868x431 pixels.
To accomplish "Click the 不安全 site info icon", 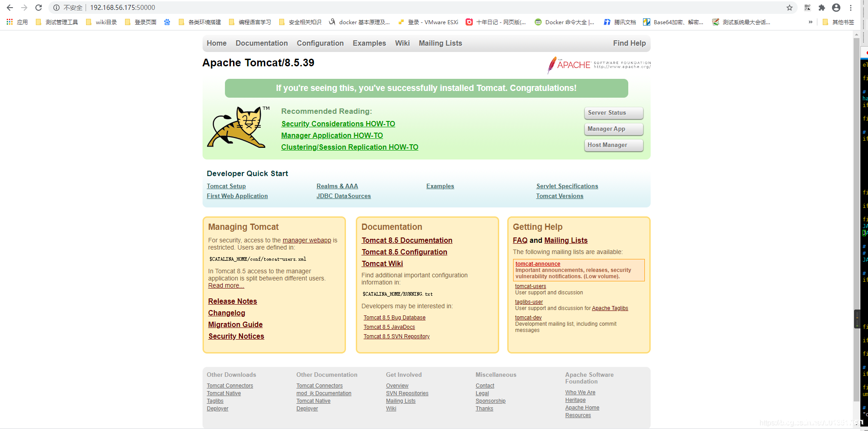I will [56, 7].
